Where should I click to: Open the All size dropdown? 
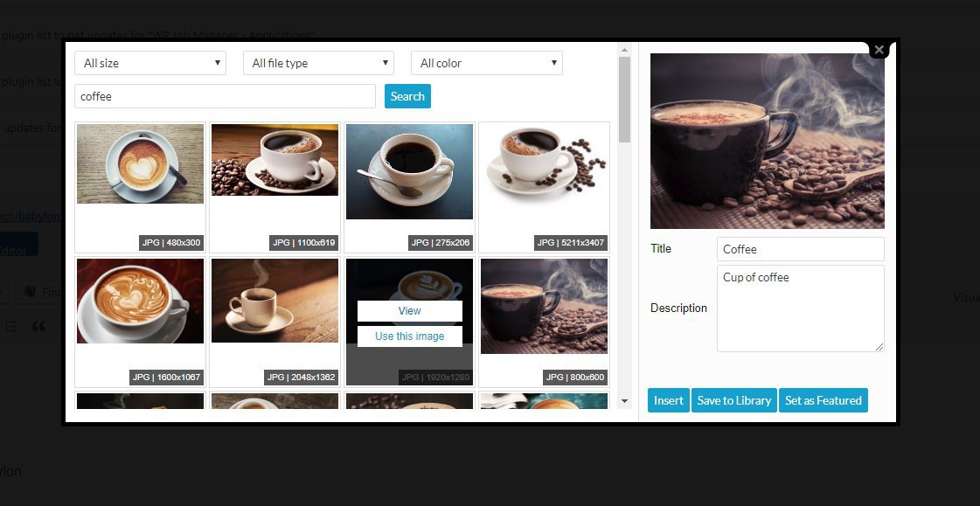tap(150, 63)
